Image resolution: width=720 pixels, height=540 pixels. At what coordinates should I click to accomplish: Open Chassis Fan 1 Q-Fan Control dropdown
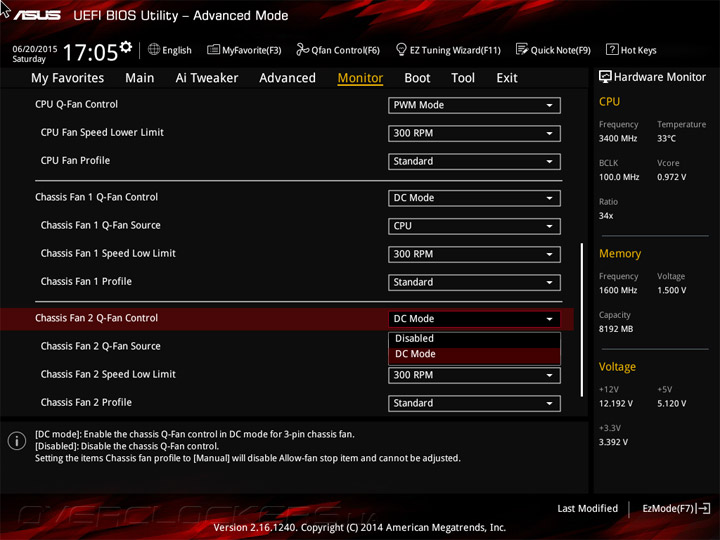point(474,198)
